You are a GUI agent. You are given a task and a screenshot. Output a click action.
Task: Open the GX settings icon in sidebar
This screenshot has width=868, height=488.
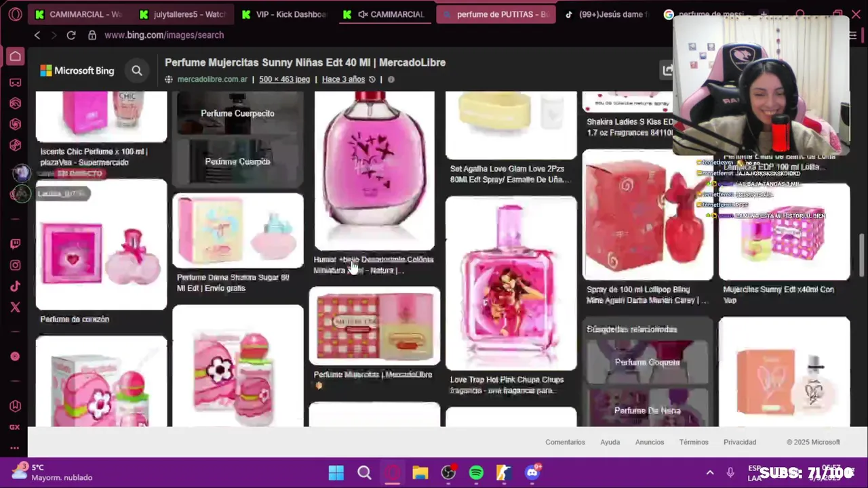[x=15, y=427]
